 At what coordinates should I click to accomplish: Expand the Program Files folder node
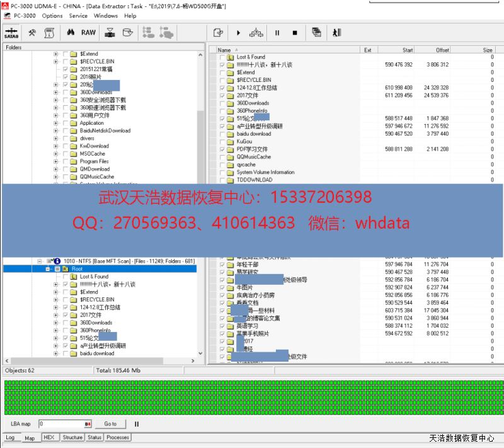coord(56,161)
